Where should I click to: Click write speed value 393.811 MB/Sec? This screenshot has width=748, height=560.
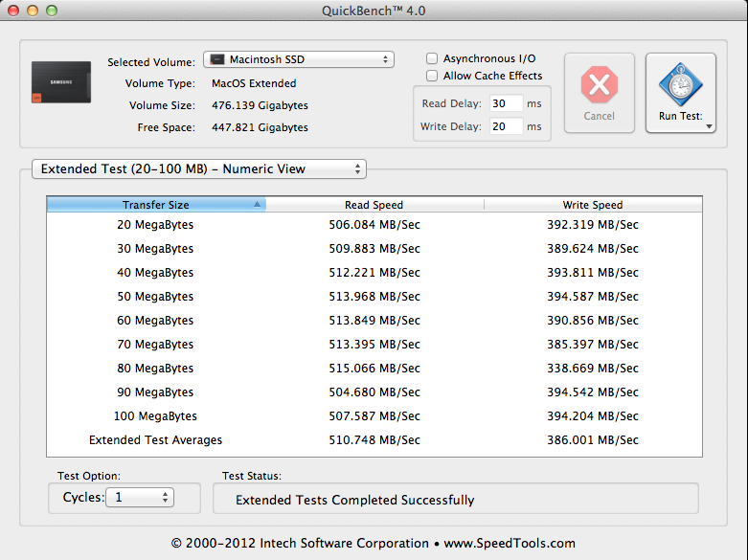coord(593,273)
